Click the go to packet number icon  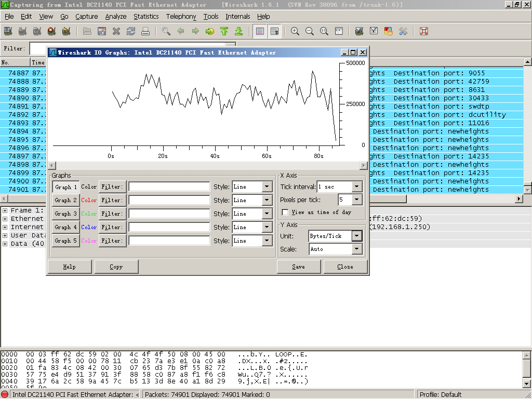210,31
